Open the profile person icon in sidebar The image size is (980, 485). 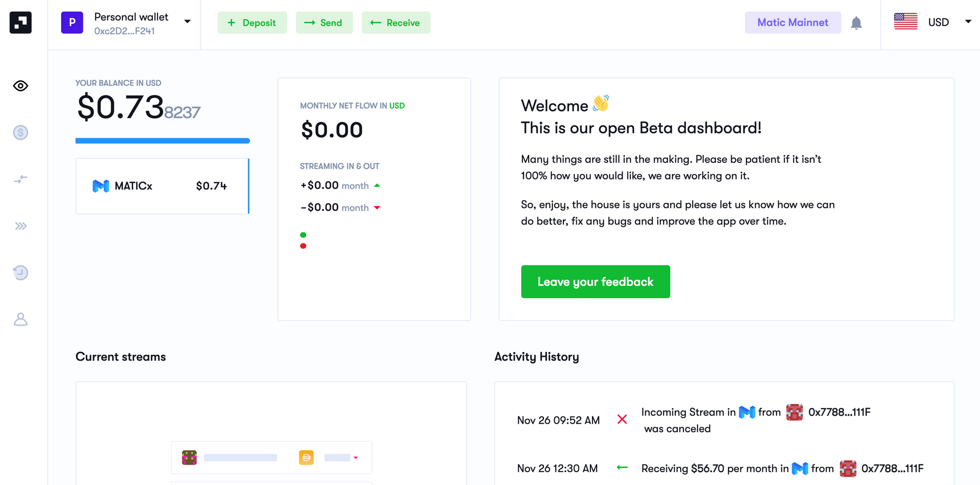pos(20,320)
